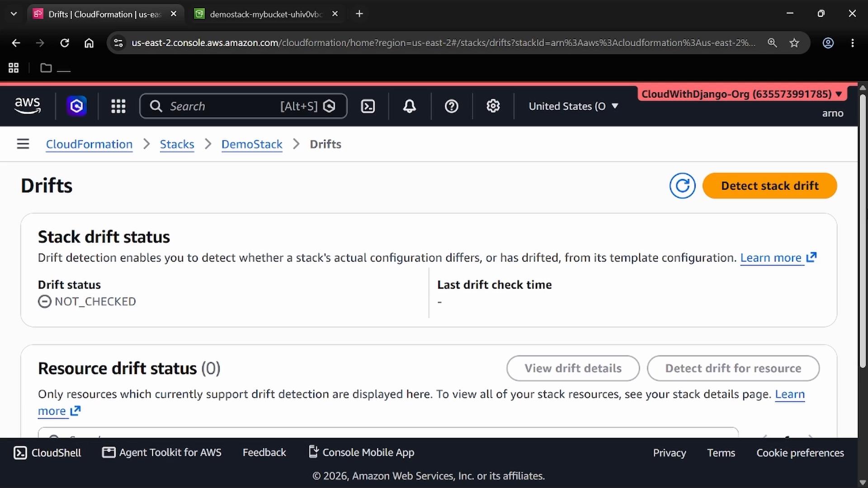Refresh the Drifts page with circular arrow
Image resolution: width=868 pixels, height=488 pixels.
[682, 186]
